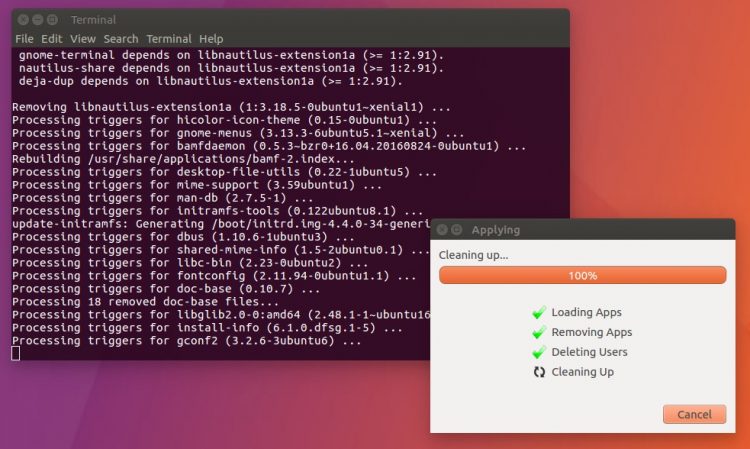Click the 100% progress bar
The height and width of the screenshot is (449, 750).
point(583,275)
